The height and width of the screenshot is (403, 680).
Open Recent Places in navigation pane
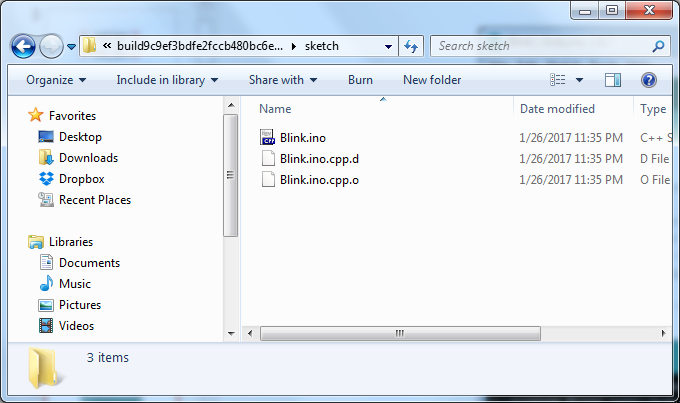point(95,200)
